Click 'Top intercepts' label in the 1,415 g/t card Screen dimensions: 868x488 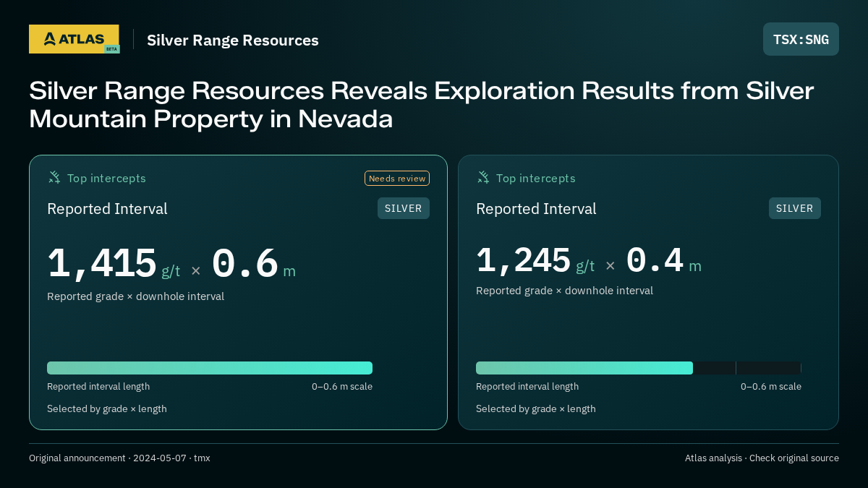pos(106,178)
